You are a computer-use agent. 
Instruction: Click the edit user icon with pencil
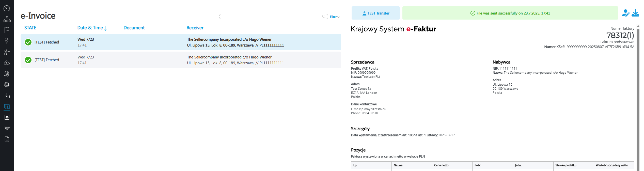(625, 13)
